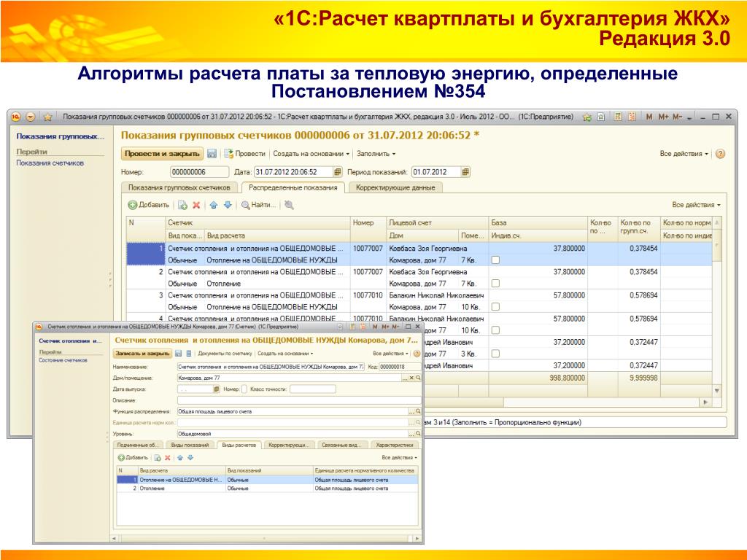The width and height of the screenshot is (747, 560).
Task: Open the Виды показаний tab in the Счетчик window
Action: [x=190, y=445]
